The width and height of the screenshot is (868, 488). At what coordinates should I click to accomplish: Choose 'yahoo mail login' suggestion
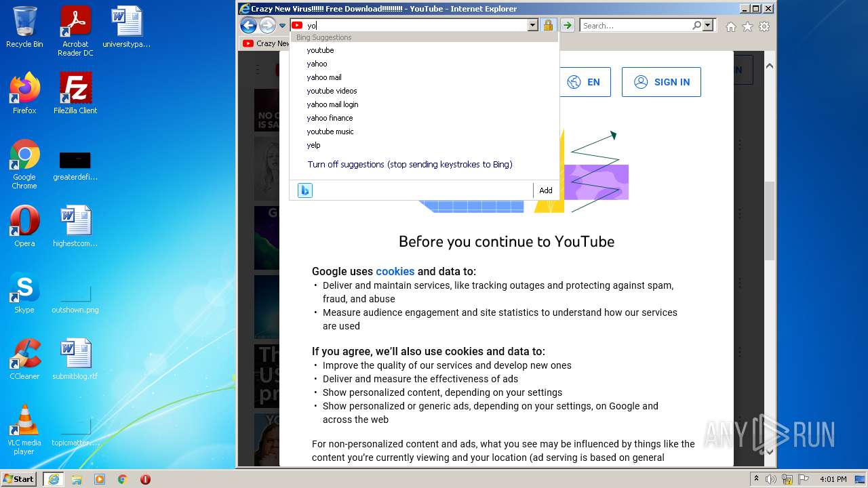424,104
